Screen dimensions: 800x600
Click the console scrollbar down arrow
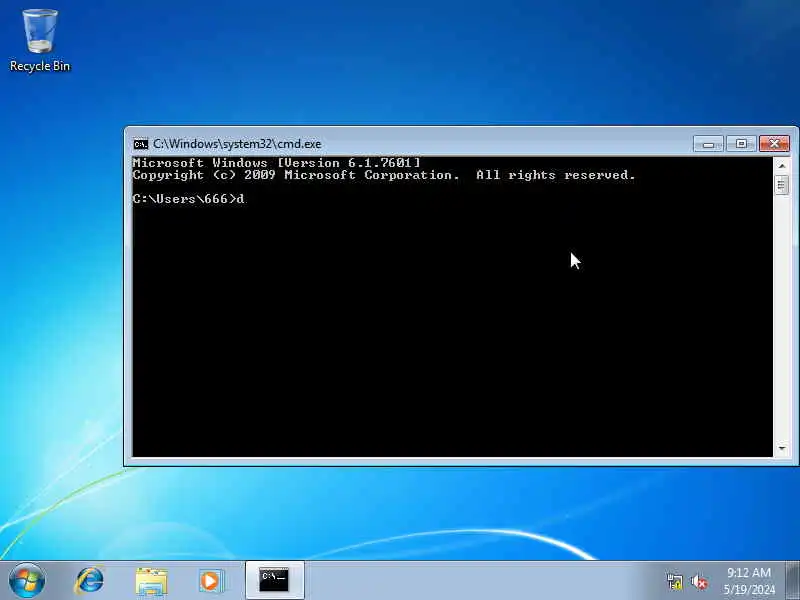click(782, 448)
